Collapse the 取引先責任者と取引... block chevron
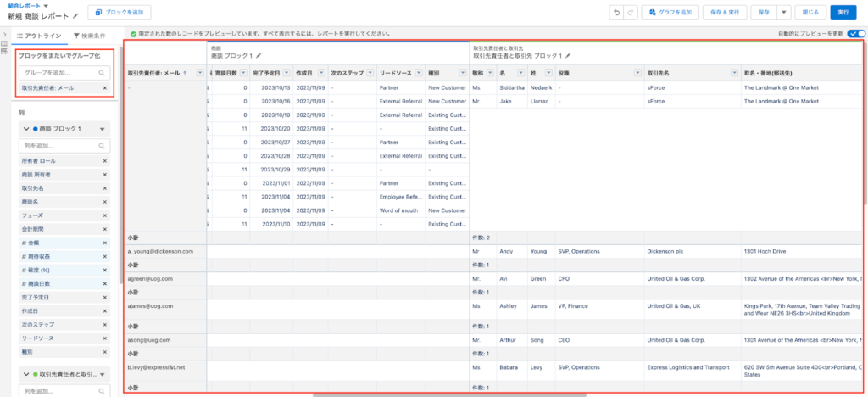The image size is (868, 397). point(26,374)
